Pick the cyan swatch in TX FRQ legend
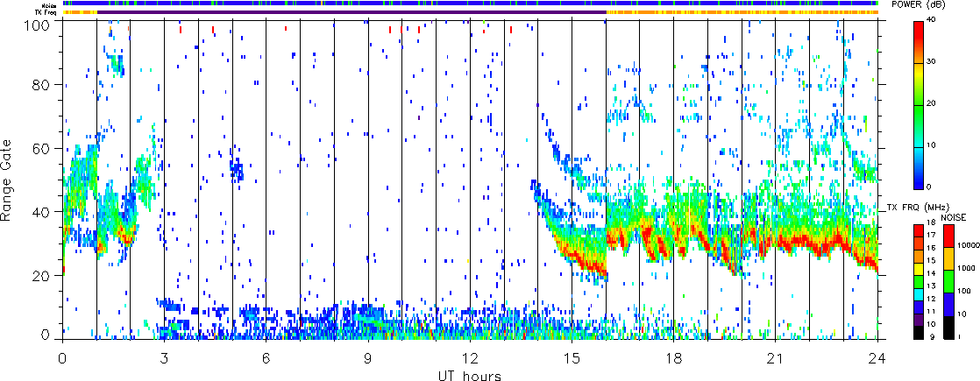 (919, 294)
